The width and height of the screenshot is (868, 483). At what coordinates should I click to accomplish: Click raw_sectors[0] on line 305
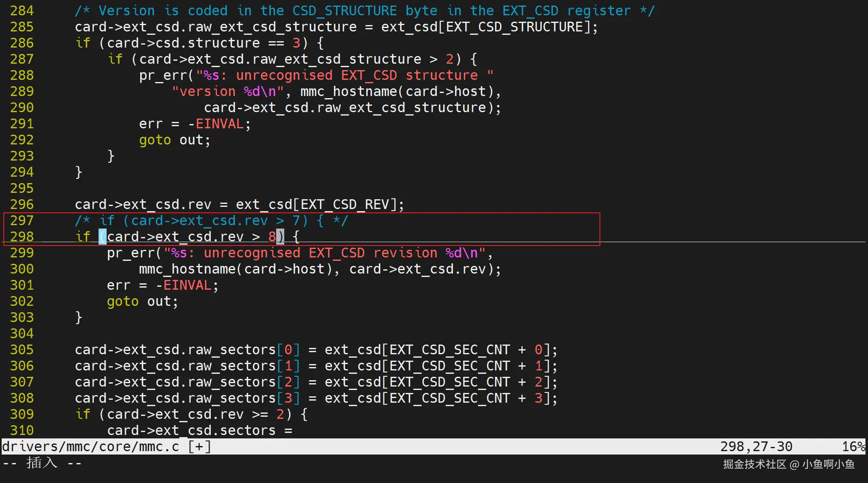(x=244, y=350)
